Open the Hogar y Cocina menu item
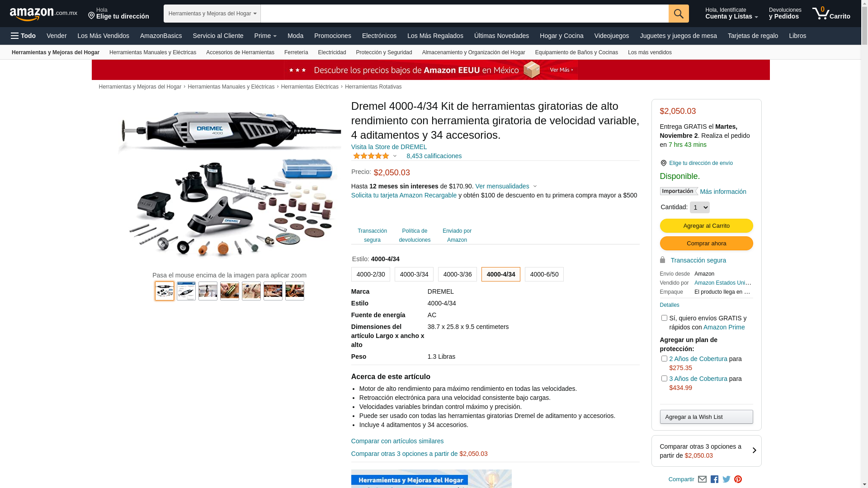This screenshot has height=488, width=868. coord(561,36)
